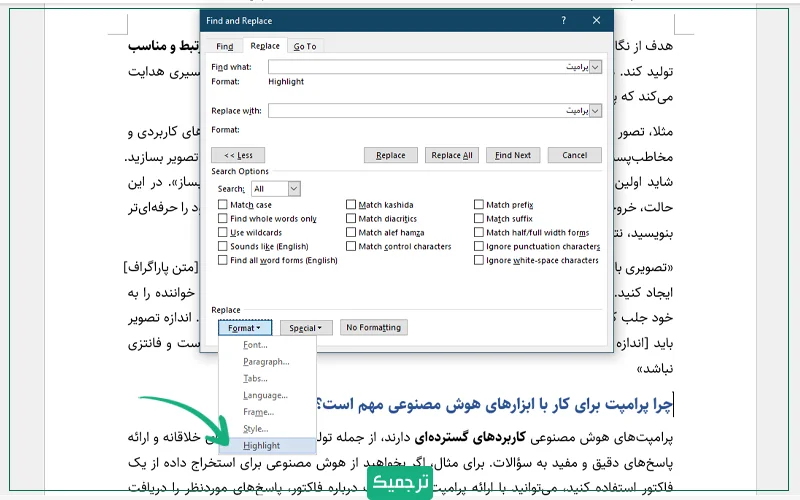This screenshot has width=800, height=500.
Task: Switch to the Go To tab
Action: [x=305, y=46]
